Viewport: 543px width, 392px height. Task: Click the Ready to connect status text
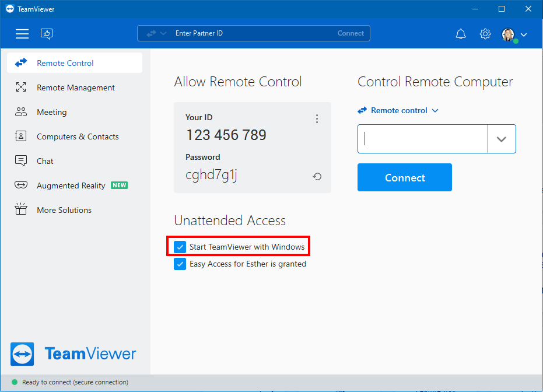click(75, 382)
